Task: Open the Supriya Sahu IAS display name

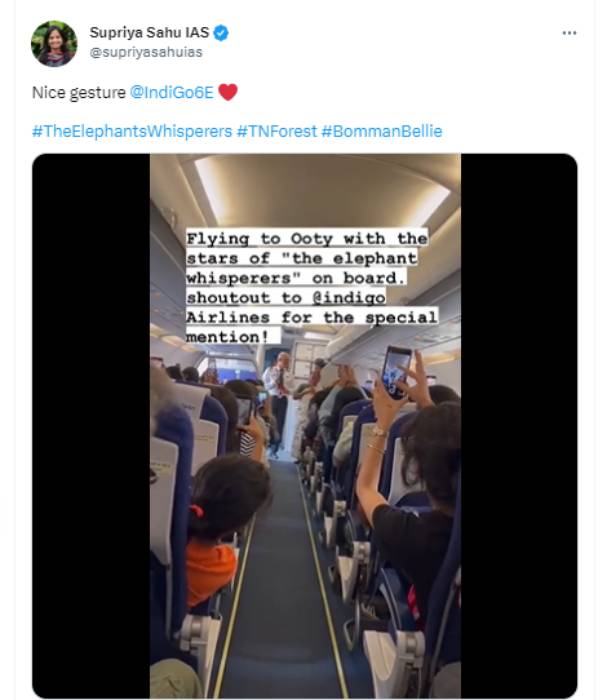Action: point(149,33)
